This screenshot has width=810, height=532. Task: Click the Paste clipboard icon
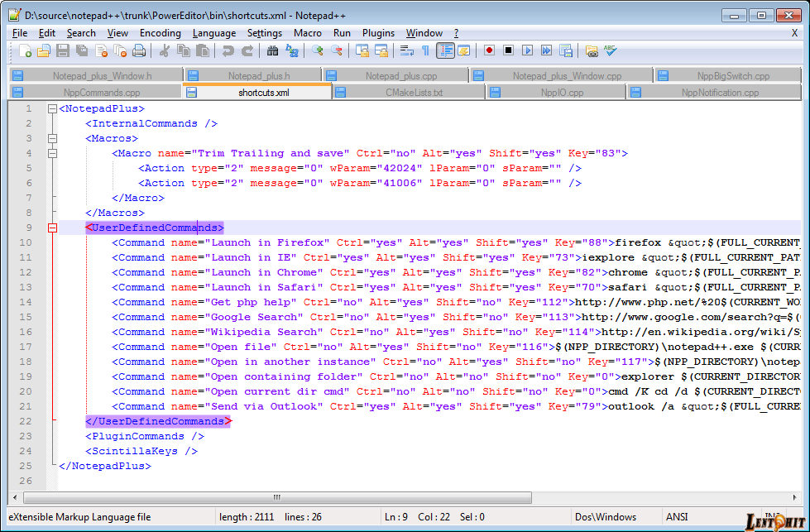203,50
